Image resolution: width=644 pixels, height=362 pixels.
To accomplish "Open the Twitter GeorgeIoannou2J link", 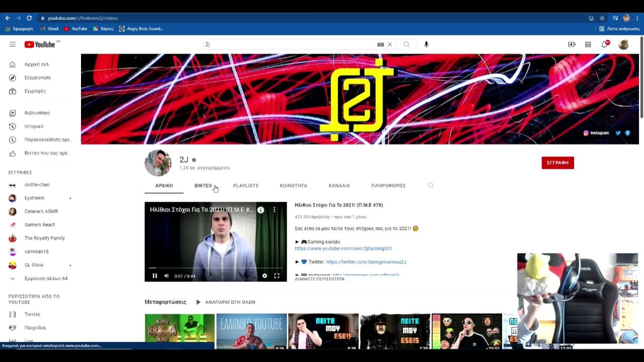I will coord(366,262).
